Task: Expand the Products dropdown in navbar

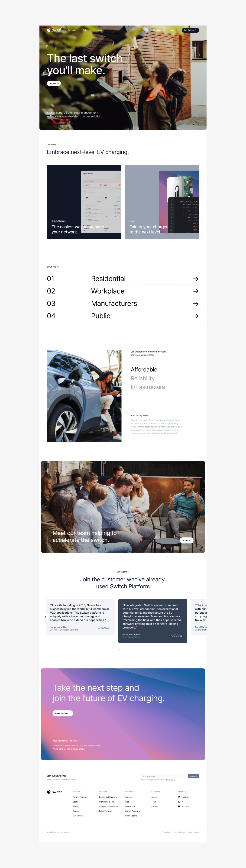Action: point(73,30)
